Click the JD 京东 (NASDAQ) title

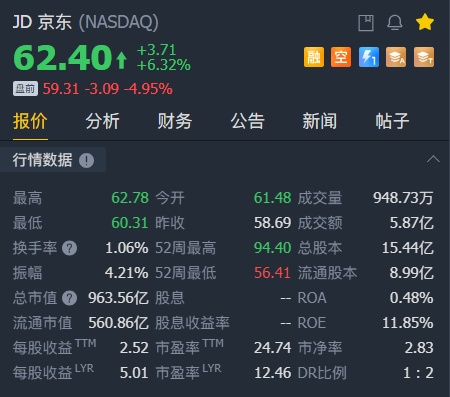coord(86,22)
